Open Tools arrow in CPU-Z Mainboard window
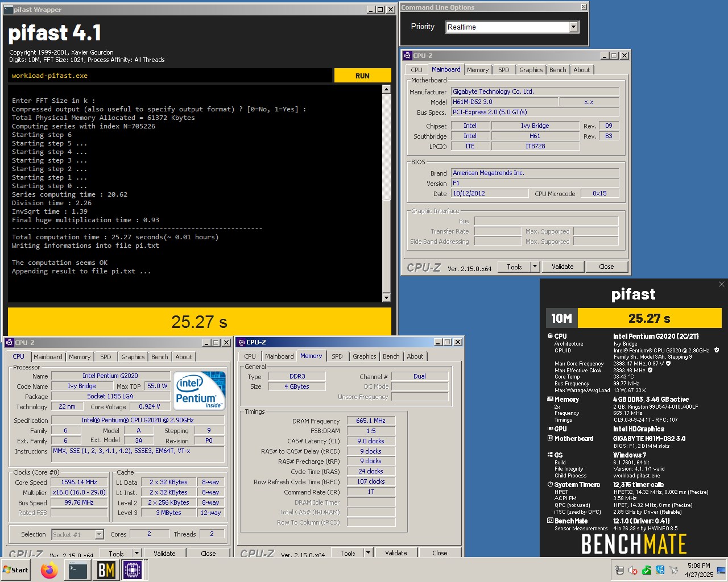 pos(535,267)
